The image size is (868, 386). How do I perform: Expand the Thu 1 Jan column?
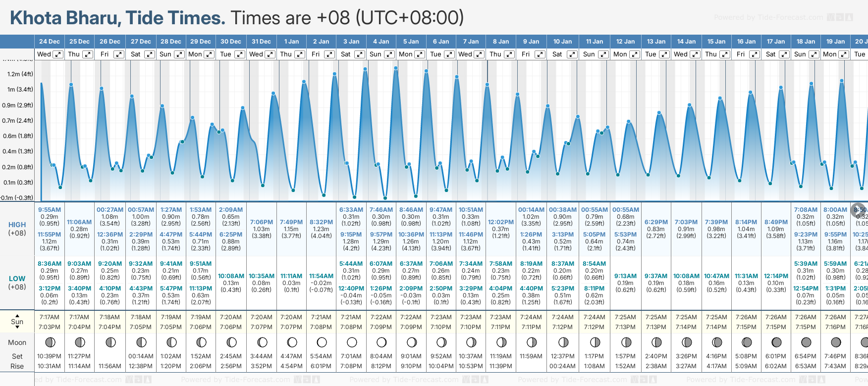(x=300, y=54)
